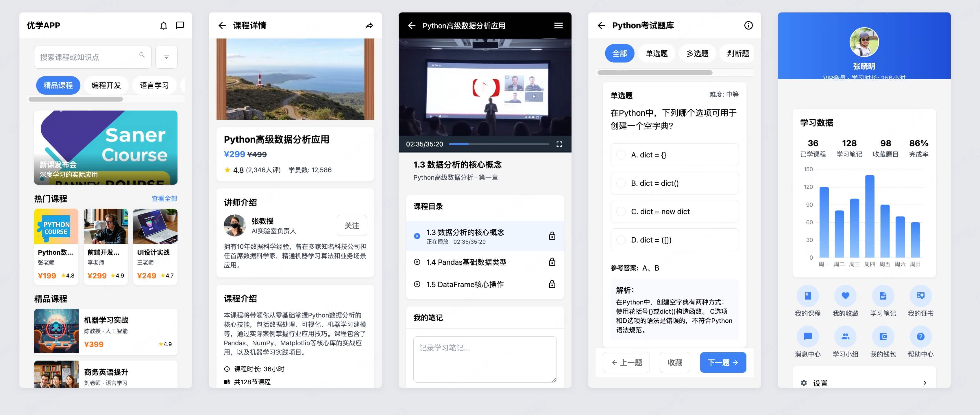
Task: Expand the 设置 row chevron
Action: coord(925,383)
